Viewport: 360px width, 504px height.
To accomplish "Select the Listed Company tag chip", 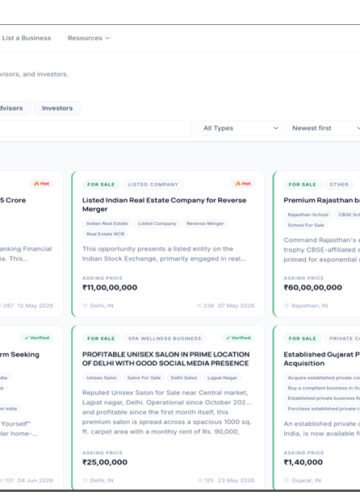I will coord(157,223).
